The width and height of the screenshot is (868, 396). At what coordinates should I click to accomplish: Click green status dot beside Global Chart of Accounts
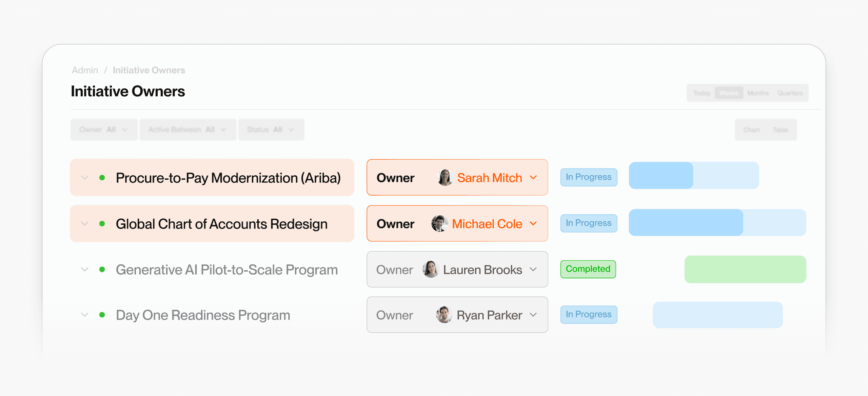click(102, 224)
